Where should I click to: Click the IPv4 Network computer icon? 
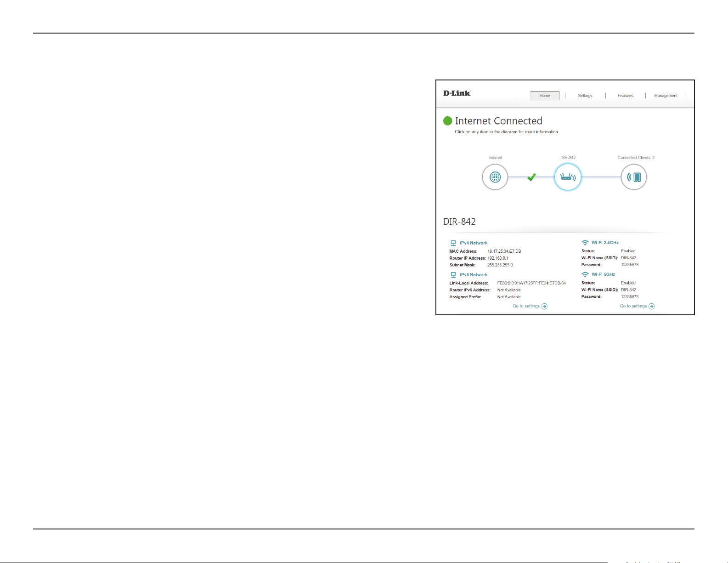(453, 243)
